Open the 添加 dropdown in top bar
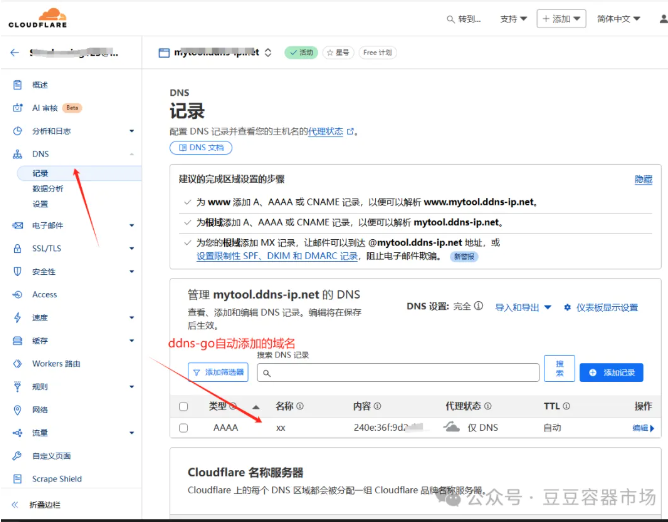 tap(561, 19)
